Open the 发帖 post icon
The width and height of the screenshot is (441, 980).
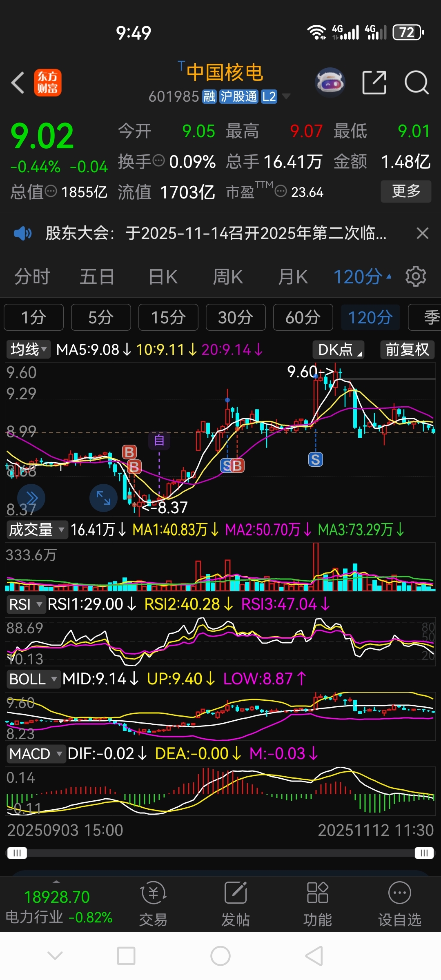235,903
